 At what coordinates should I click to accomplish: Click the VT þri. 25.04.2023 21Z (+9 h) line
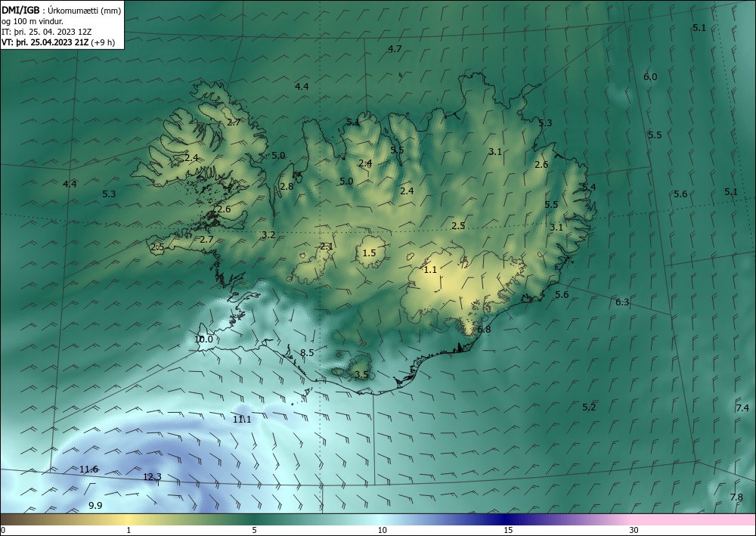tap(58, 42)
